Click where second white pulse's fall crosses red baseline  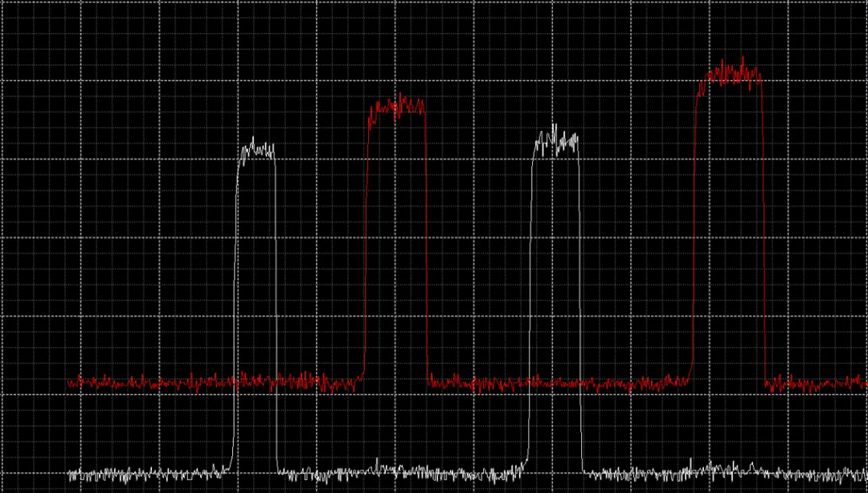coord(581,382)
